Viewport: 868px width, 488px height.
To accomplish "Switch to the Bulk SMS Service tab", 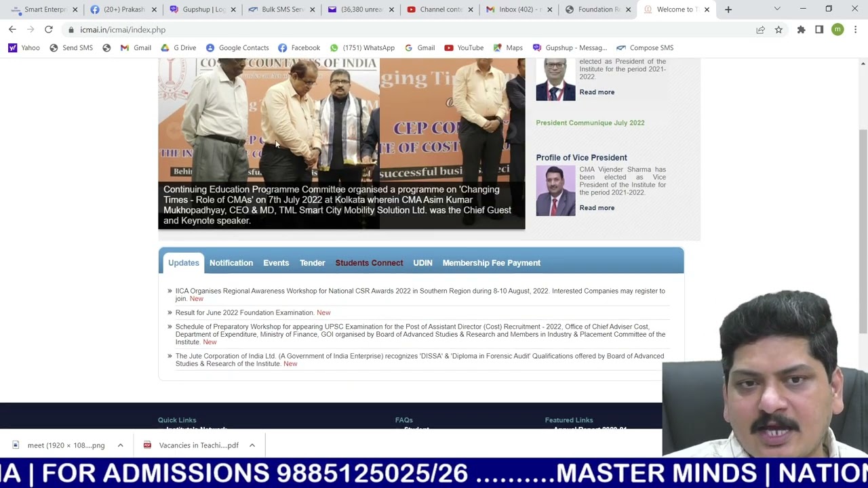I will click(283, 9).
